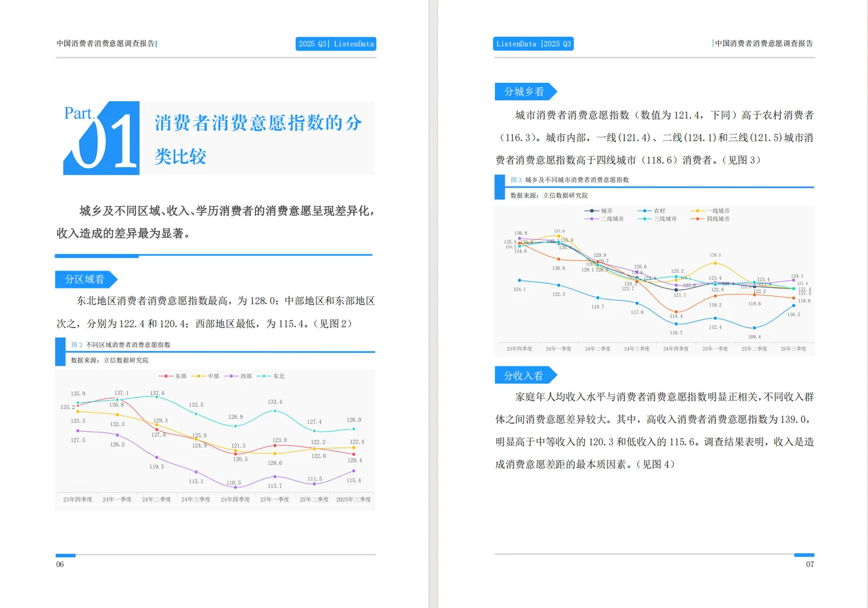Click the '中国消费者消费意愿调查报告' header on page 06

click(106, 43)
